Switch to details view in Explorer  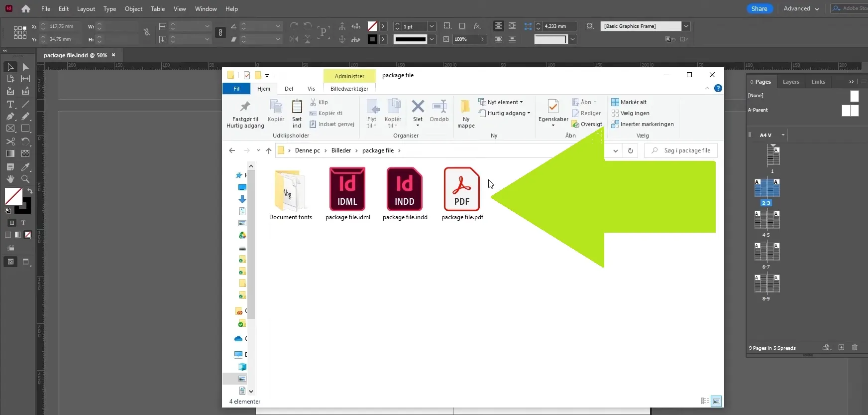[x=705, y=401]
